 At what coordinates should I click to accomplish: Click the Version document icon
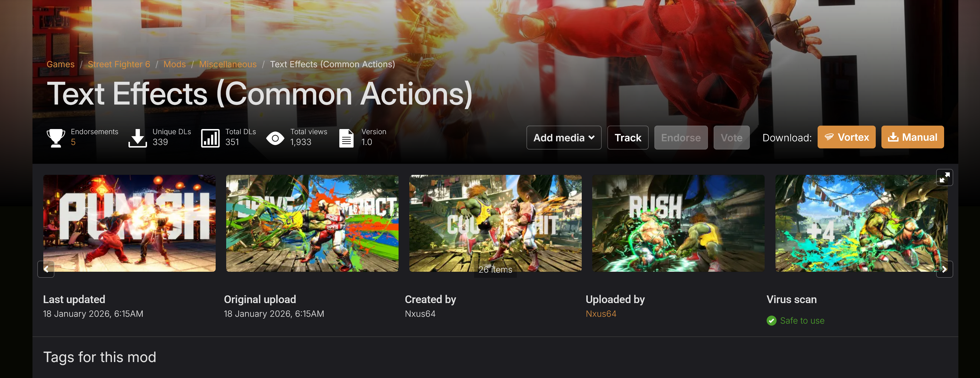click(x=346, y=138)
